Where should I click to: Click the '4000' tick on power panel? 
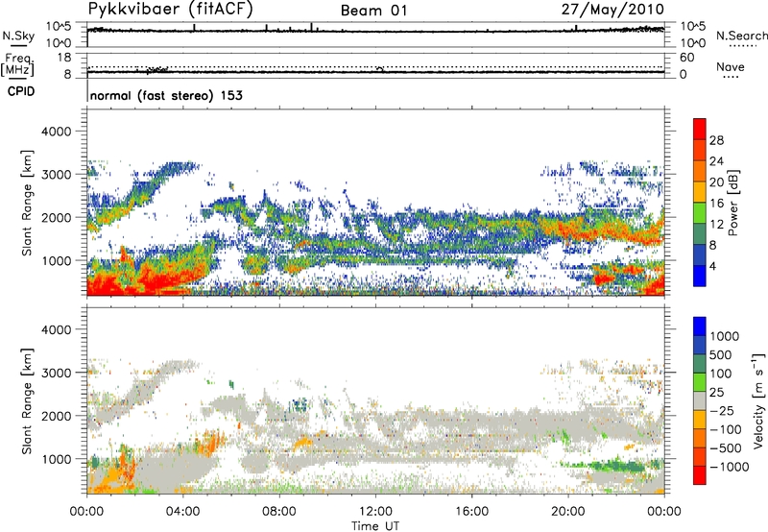(56, 132)
